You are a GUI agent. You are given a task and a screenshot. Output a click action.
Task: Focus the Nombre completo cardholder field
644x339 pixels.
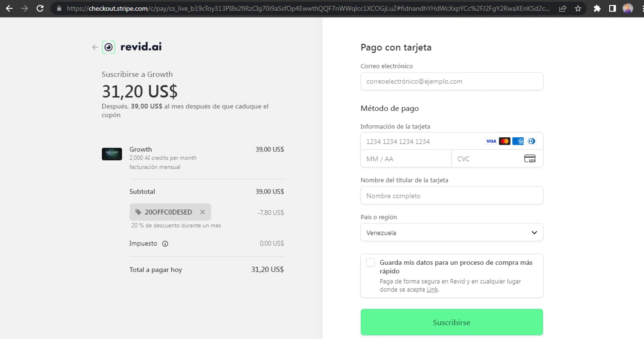point(452,196)
